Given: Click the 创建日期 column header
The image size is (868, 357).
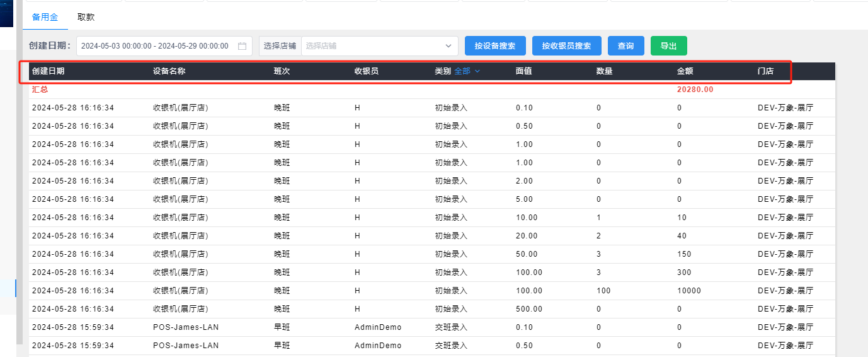Looking at the screenshot, I should [x=49, y=71].
